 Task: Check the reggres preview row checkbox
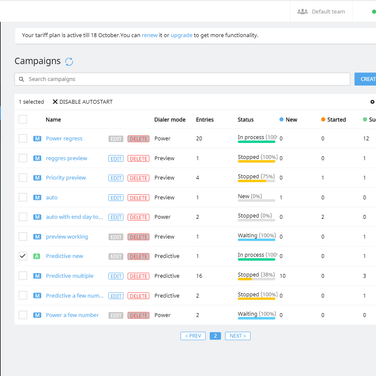click(23, 158)
